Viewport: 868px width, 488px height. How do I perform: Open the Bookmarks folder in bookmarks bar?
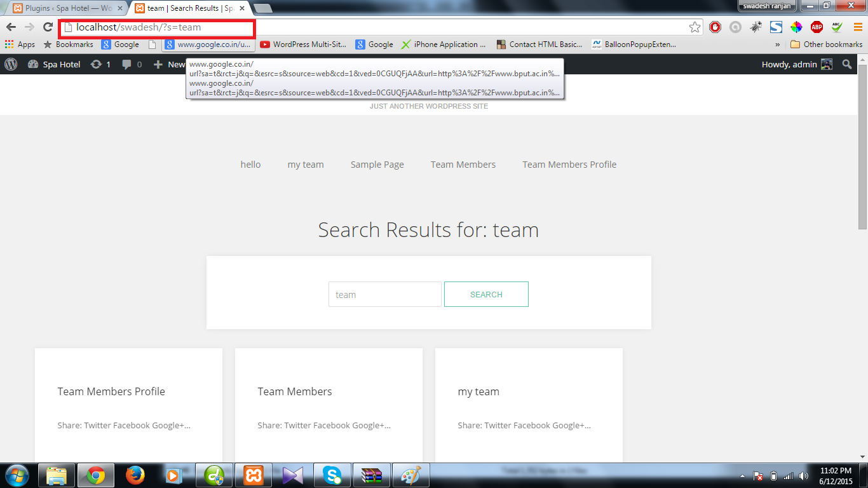(68, 44)
